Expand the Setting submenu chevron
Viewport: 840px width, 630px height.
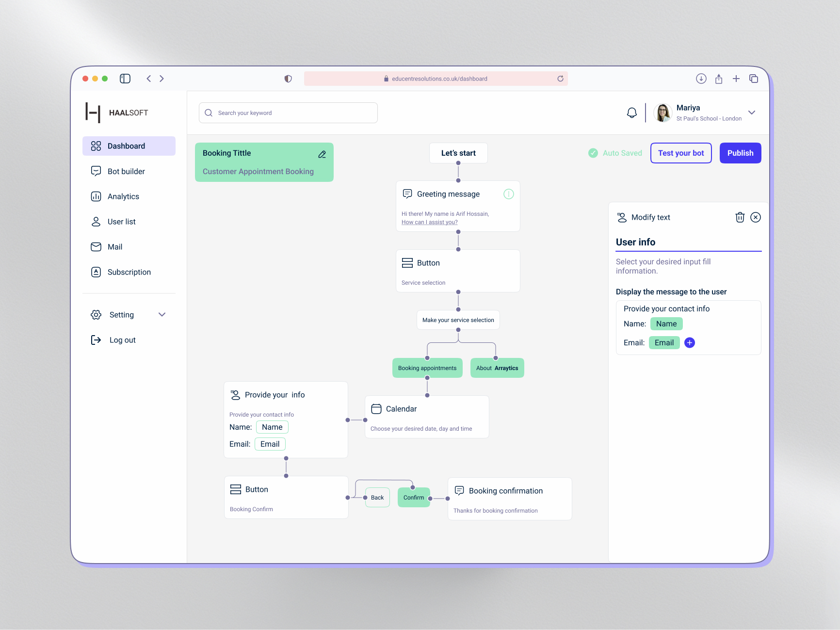(162, 315)
